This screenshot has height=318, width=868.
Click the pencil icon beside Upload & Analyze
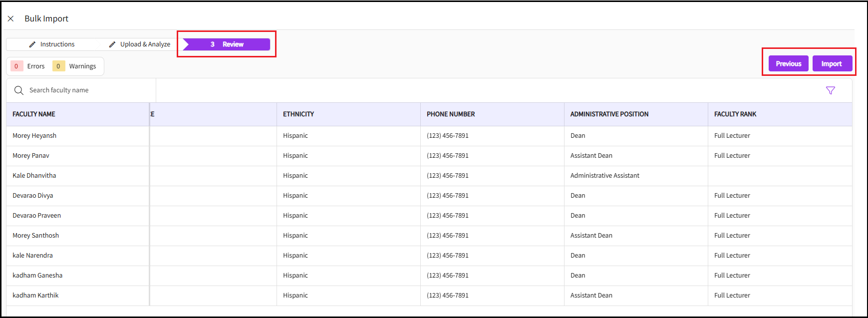(x=112, y=44)
